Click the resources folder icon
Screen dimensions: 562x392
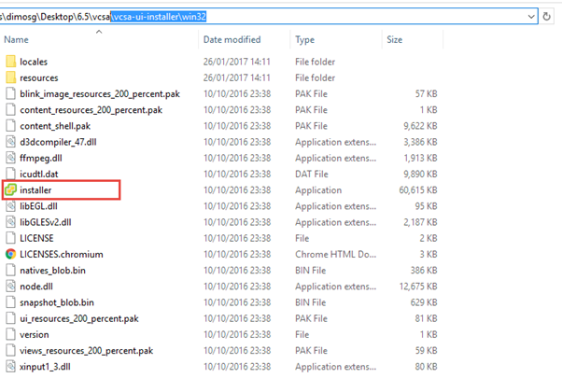[x=11, y=77]
